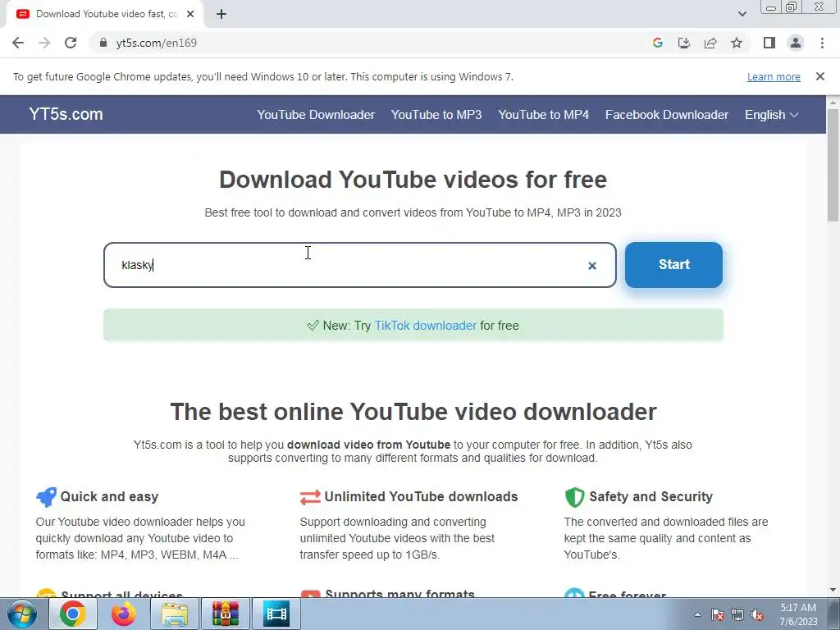
Task: Show hidden system tray icons
Action: tap(697, 614)
